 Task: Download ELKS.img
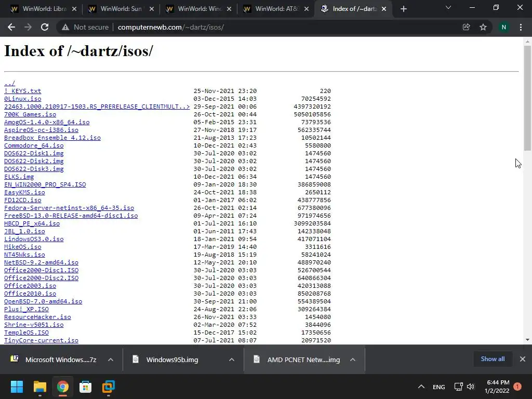click(x=19, y=177)
